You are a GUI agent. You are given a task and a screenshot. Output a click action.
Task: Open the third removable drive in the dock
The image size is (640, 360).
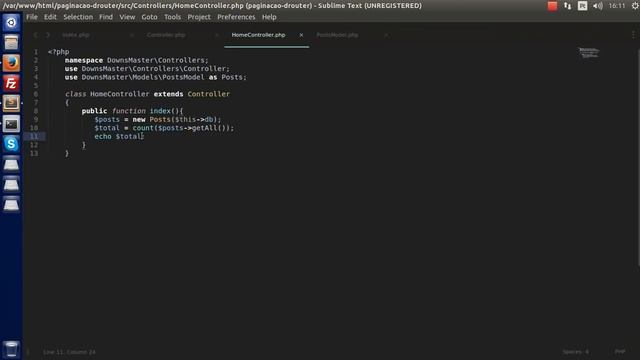pyautogui.click(x=11, y=204)
